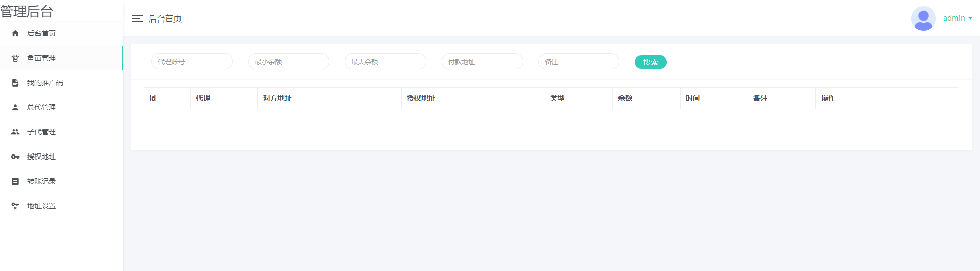Screen dimensions: 980x271
Task: Click the 付款地址 search field
Action: click(x=482, y=62)
